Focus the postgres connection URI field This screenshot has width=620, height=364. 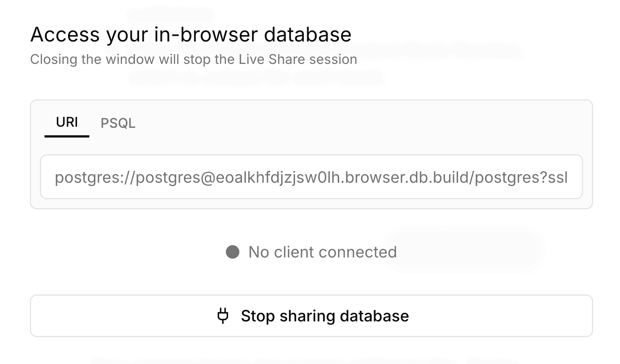[x=311, y=177]
